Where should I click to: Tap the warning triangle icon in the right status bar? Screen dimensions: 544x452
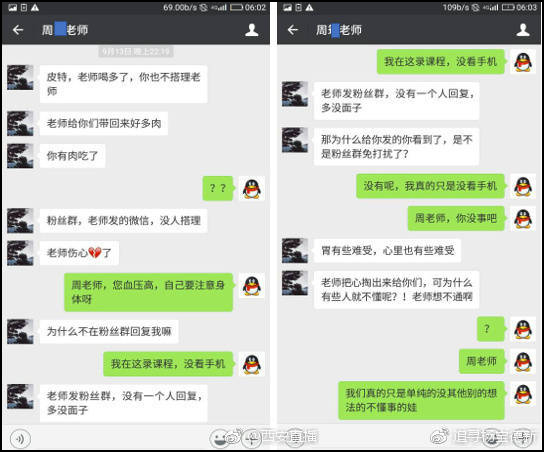coord(309,7)
